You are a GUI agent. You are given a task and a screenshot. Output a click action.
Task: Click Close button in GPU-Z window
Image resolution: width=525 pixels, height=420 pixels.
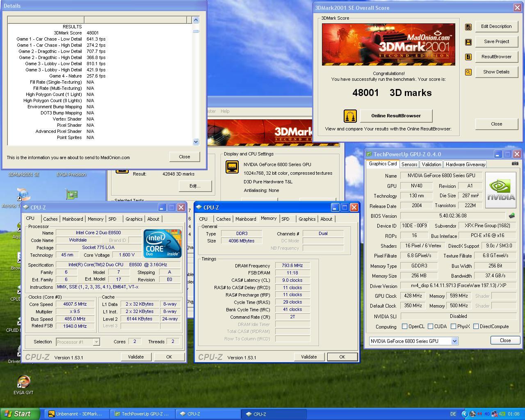[505, 340]
